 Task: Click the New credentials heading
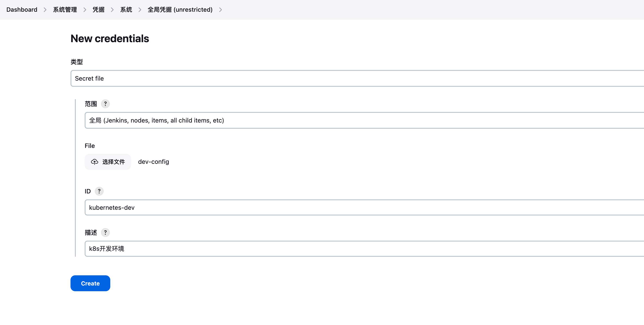110,38
